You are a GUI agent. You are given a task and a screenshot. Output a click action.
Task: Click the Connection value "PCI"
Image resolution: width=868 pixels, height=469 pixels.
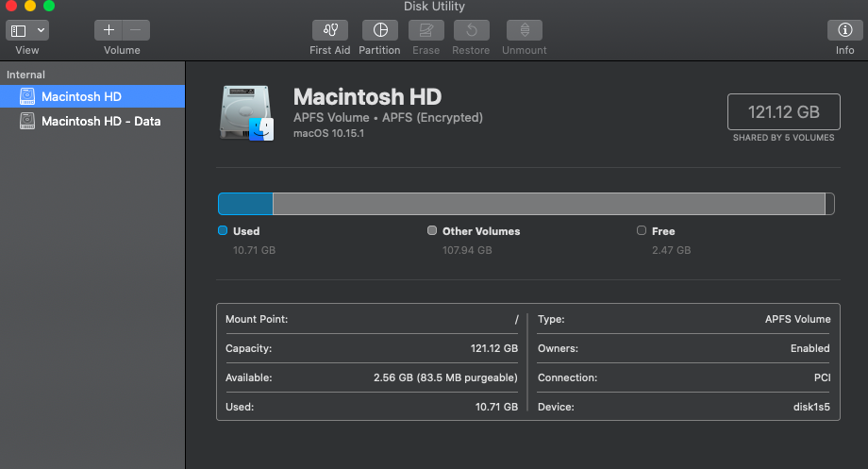pos(822,377)
